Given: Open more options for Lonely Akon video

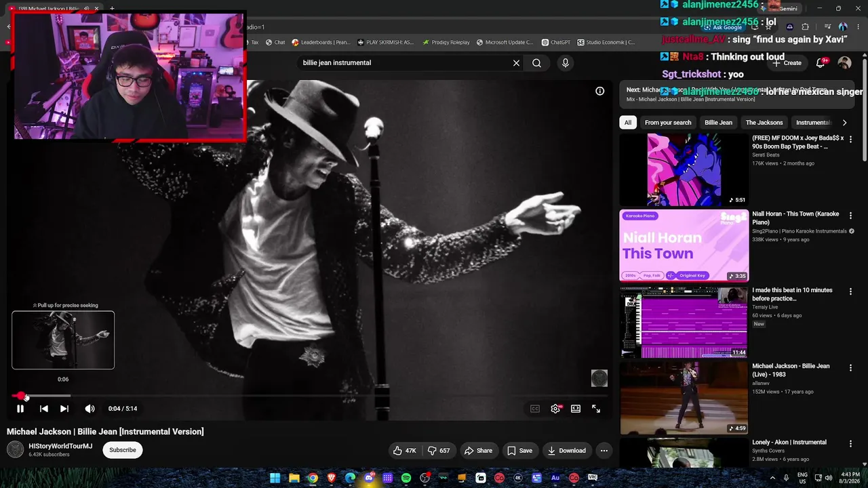Looking at the screenshot, I should [850, 444].
